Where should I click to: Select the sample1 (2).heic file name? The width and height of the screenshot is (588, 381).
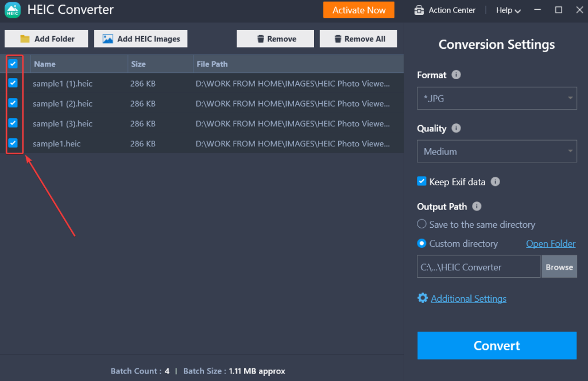pos(63,104)
